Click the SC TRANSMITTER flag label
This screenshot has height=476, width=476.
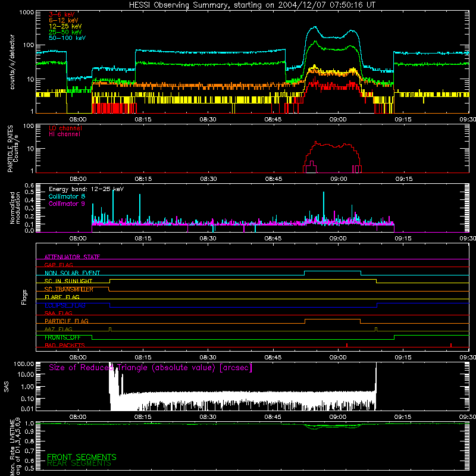point(69,289)
